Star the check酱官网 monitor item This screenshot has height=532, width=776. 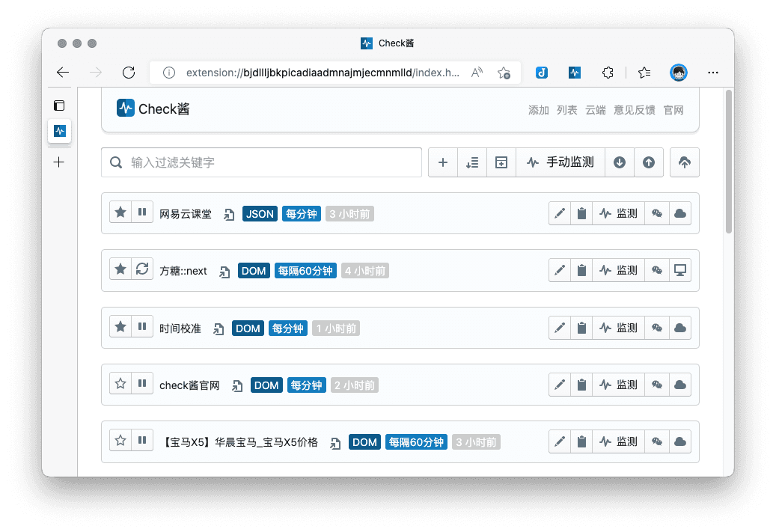click(x=120, y=385)
